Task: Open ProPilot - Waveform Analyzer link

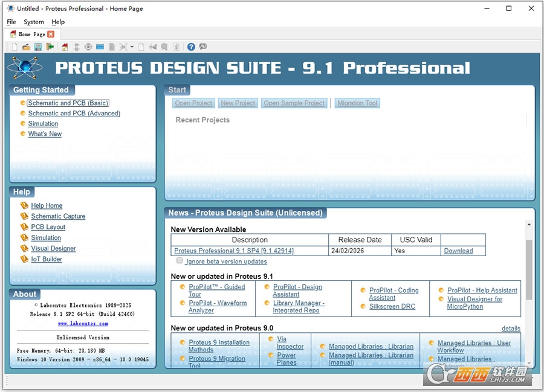Action: [x=218, y=306]
